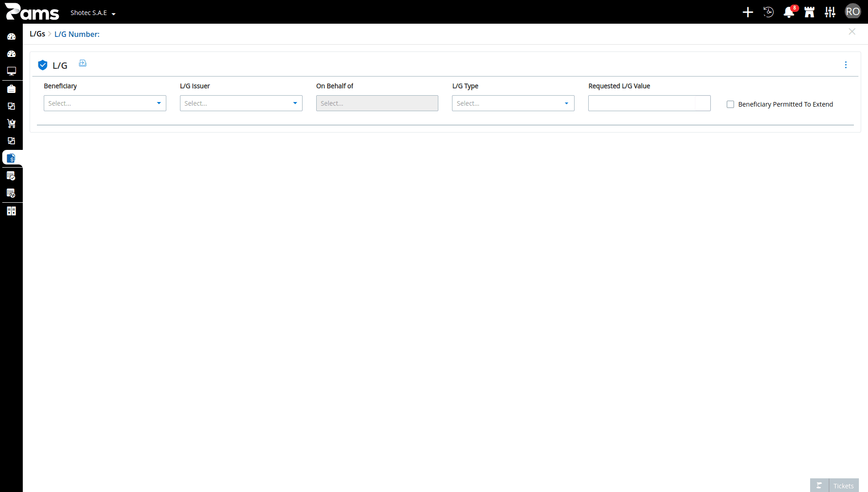Open the sliders settings icon
Screen dimensions: 868x492
point(830,12)
